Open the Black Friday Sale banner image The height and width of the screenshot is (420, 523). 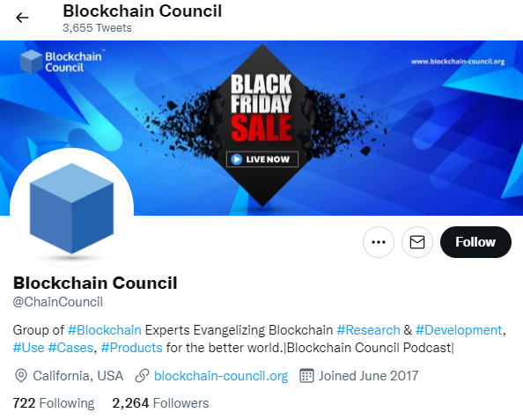pos(261,128)
